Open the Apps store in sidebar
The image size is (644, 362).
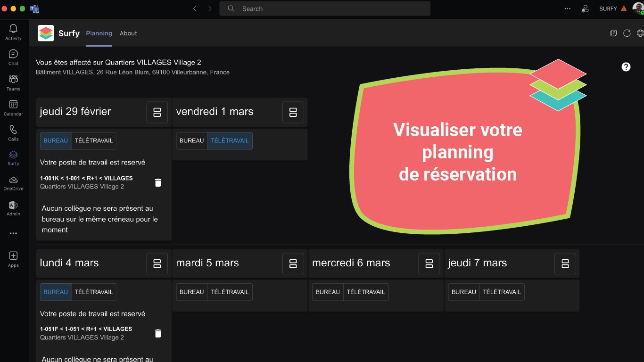click(13, 259)
